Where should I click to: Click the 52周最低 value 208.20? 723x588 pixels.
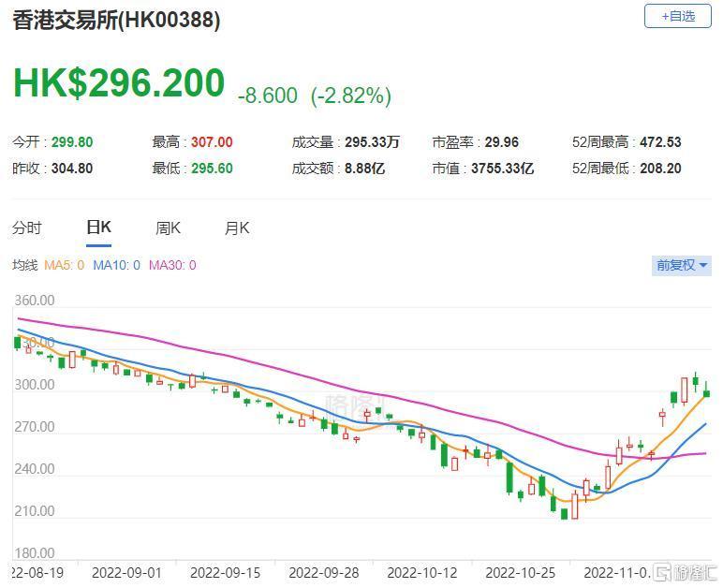pyautogui.click(x=660, y=169)
